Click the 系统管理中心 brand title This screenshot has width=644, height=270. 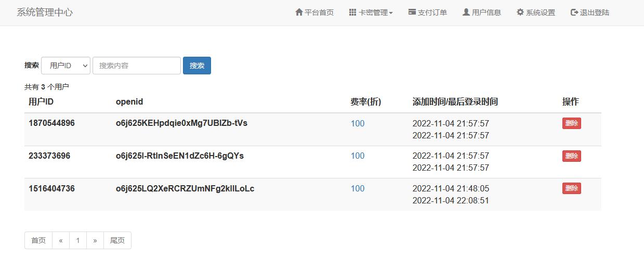tap(45, 12)
